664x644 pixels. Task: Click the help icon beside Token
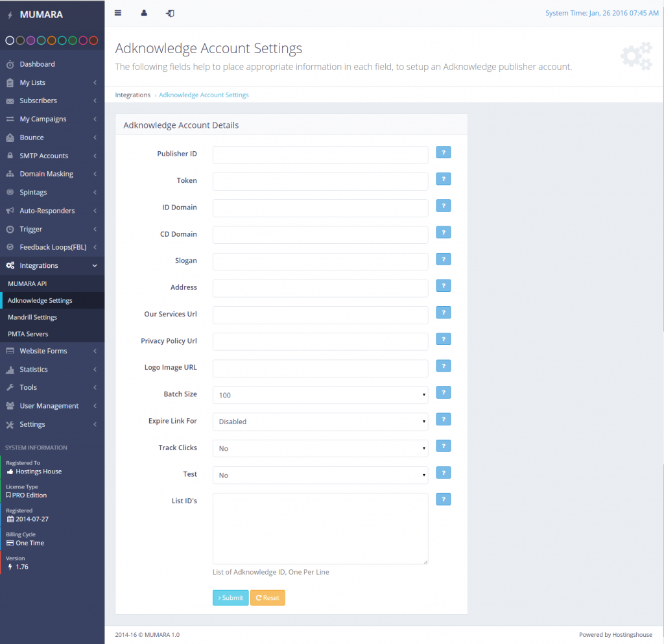[x=443, y=179]
